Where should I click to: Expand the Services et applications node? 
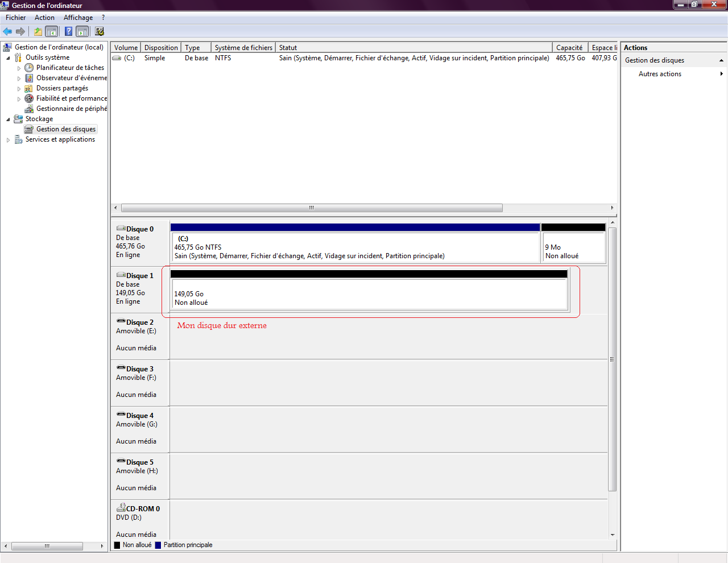pyautogui.click(x=8, y=140)
